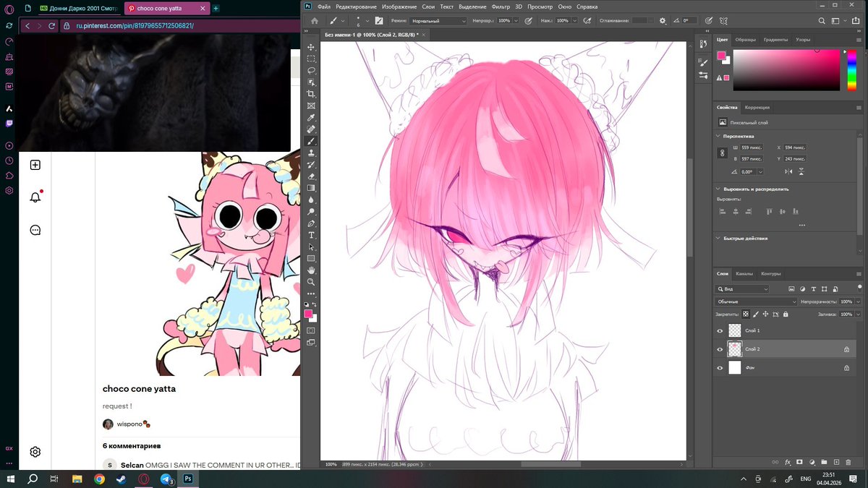
Task: Create a new layer group folder
Action: (x=824, y=462)
